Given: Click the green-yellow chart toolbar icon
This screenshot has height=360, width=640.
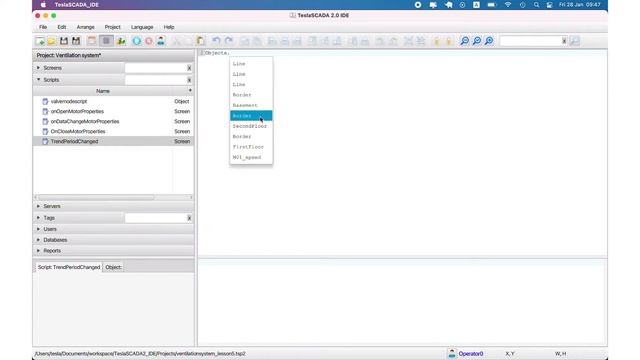Looking at the screenshot, I should pos(121,41).
